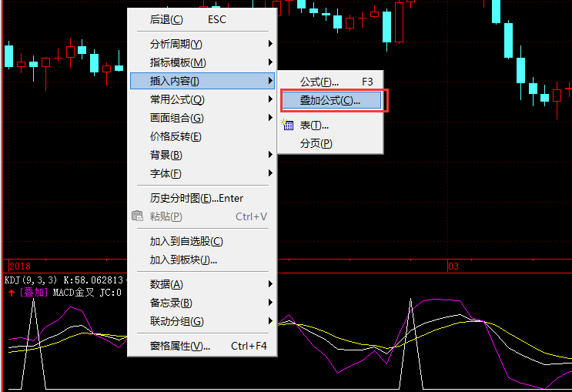Expand arrow next to 背景(B)

coord(270,154)
